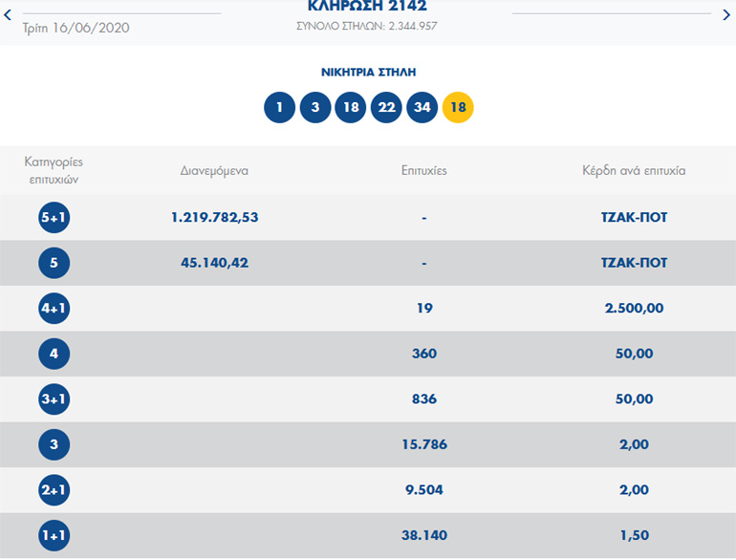Go to the next draw with right arrow
736x560 pixels.
point(727,13)
